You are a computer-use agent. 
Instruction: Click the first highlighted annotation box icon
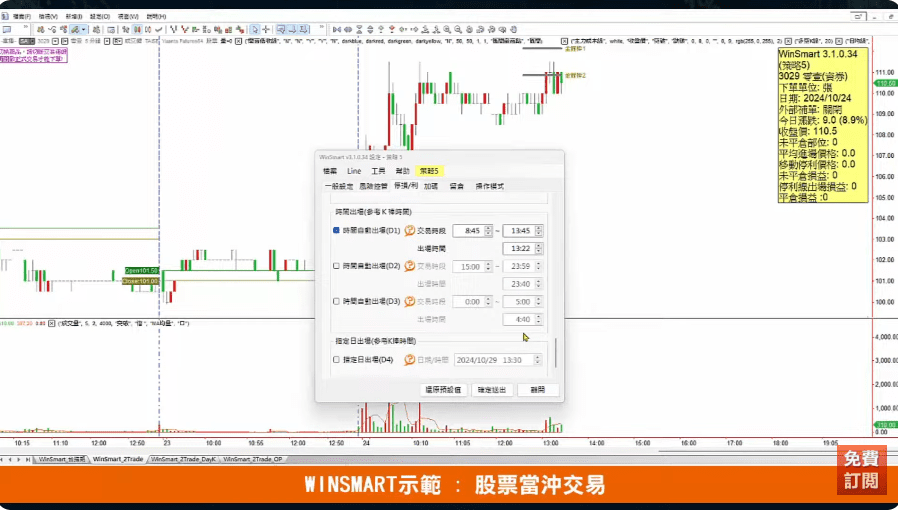(x=281, y=29)
